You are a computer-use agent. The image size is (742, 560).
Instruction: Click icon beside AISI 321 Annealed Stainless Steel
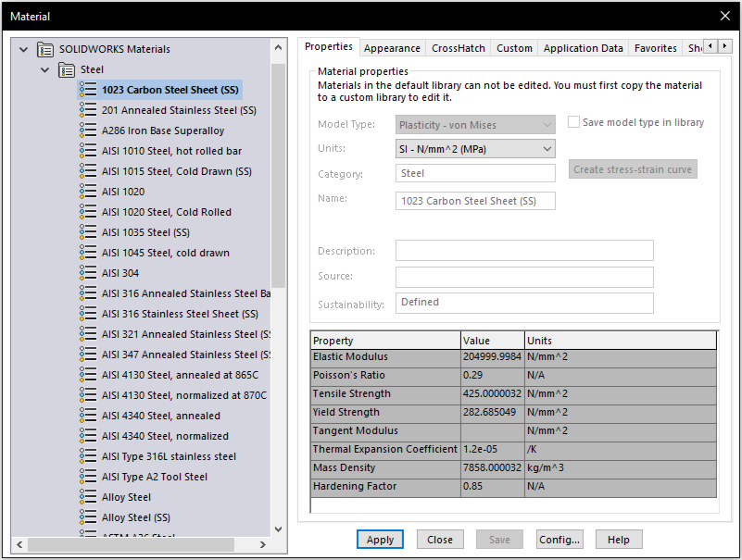tap(88, 334)
